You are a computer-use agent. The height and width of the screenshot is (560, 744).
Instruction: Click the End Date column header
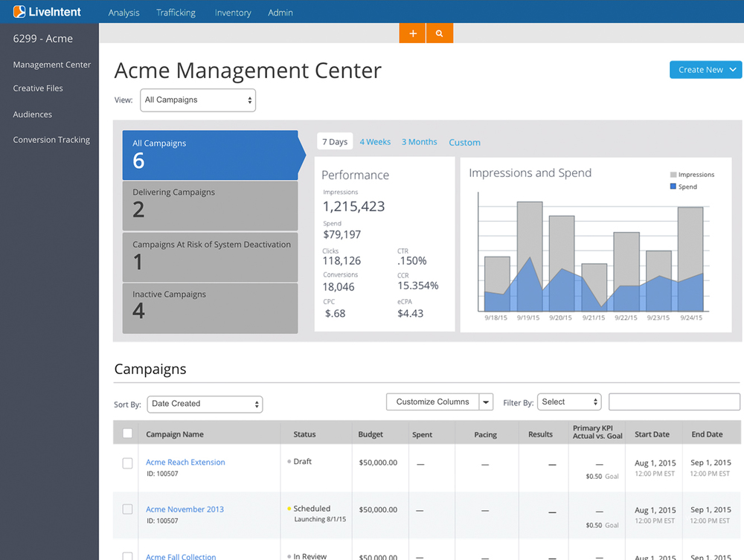tap(707, 434)
